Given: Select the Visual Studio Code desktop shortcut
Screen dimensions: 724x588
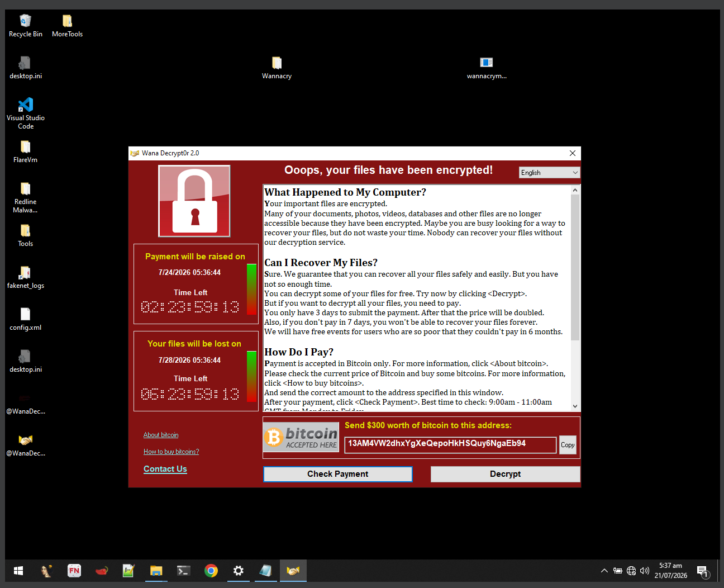Looking at the screenshot, I should click(x=26, y=113).
